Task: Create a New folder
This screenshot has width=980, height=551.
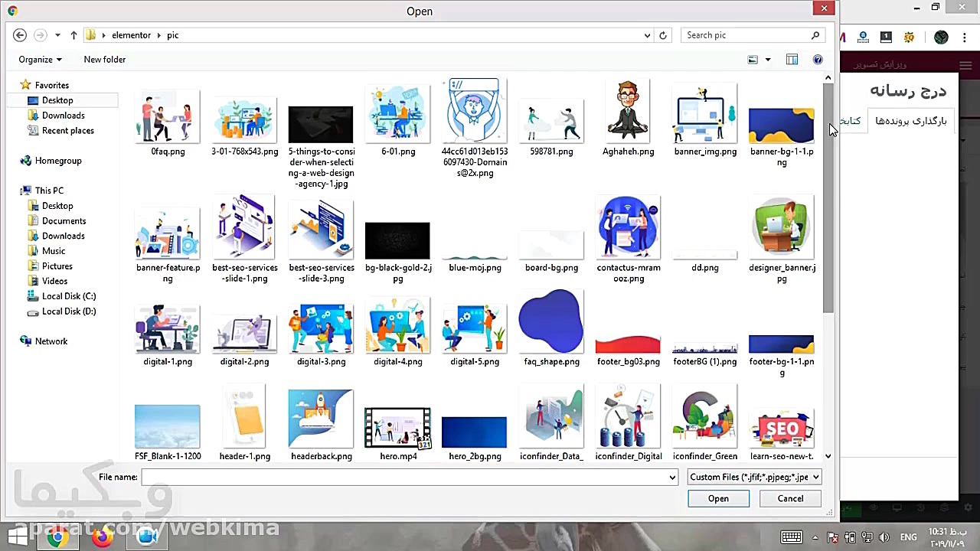Action: tap(105, 60)
